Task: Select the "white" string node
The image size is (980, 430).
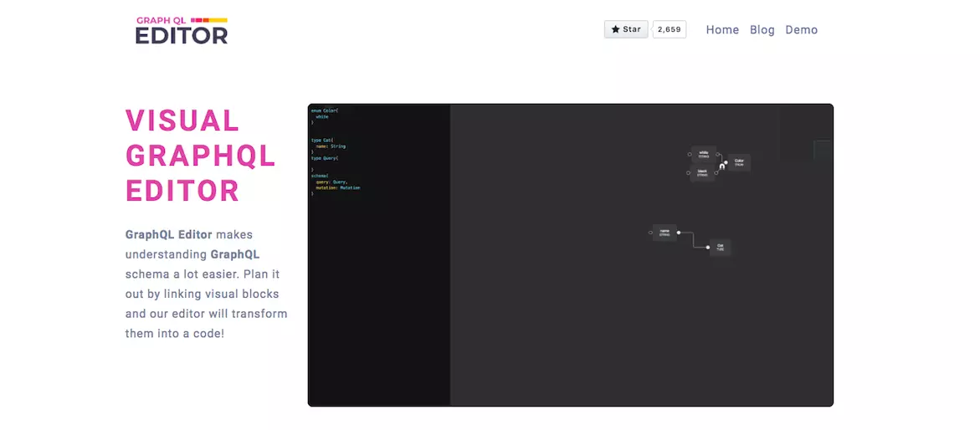Action: pyautogui.click(x=704, y=155)
